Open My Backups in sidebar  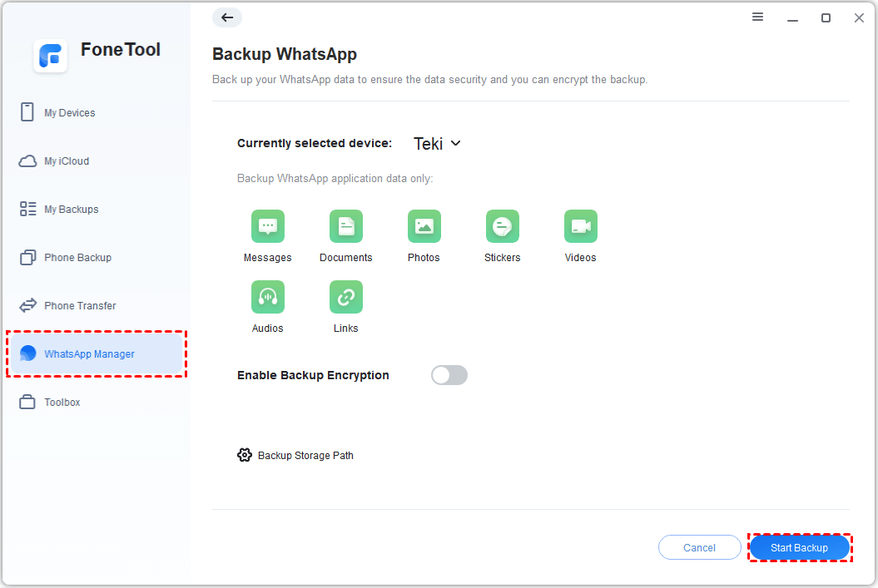click(x=97, y=210)
